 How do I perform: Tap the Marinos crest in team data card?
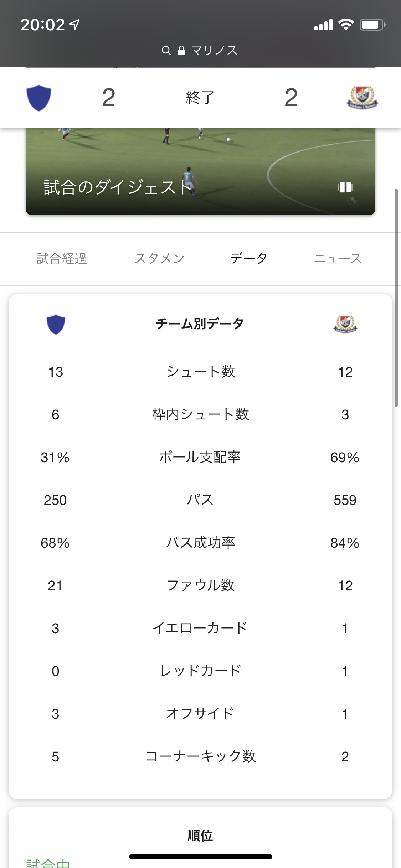point(345,324)
